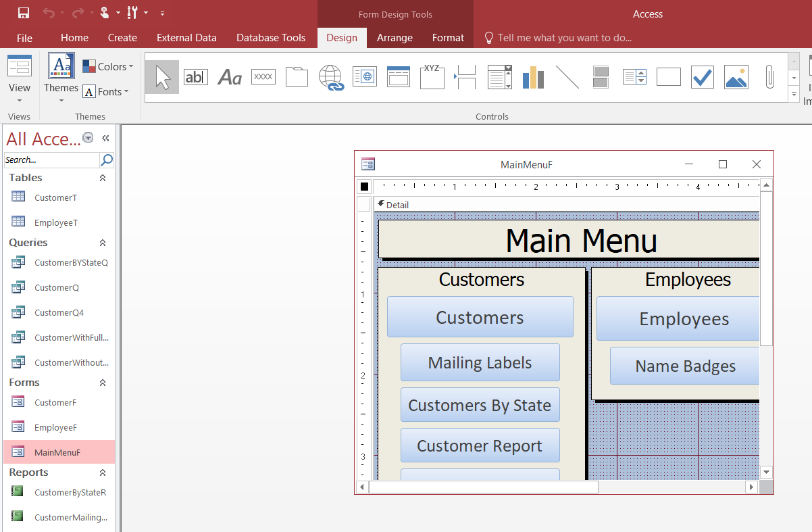
Task: Pick the Button control tool
Action: click(263, 76)
